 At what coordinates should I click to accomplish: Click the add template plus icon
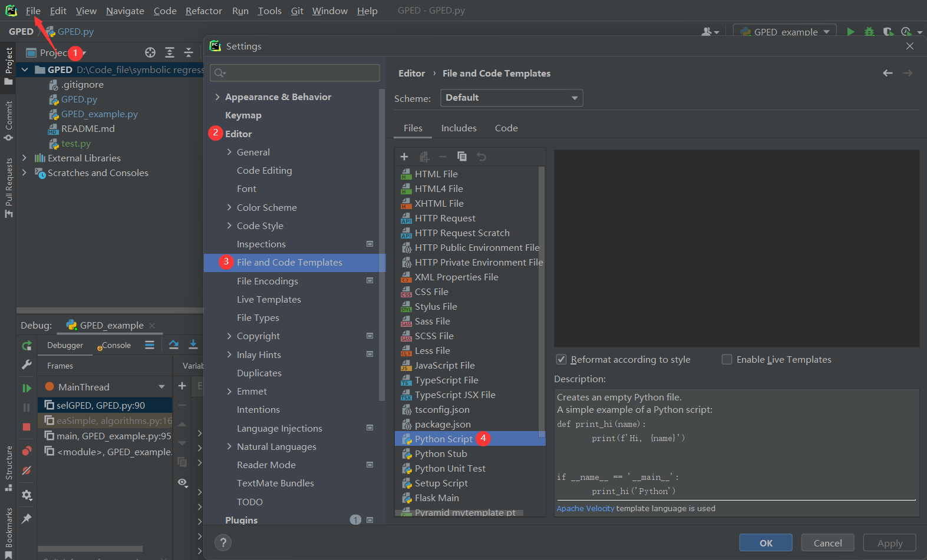click(x=404, y=157)
